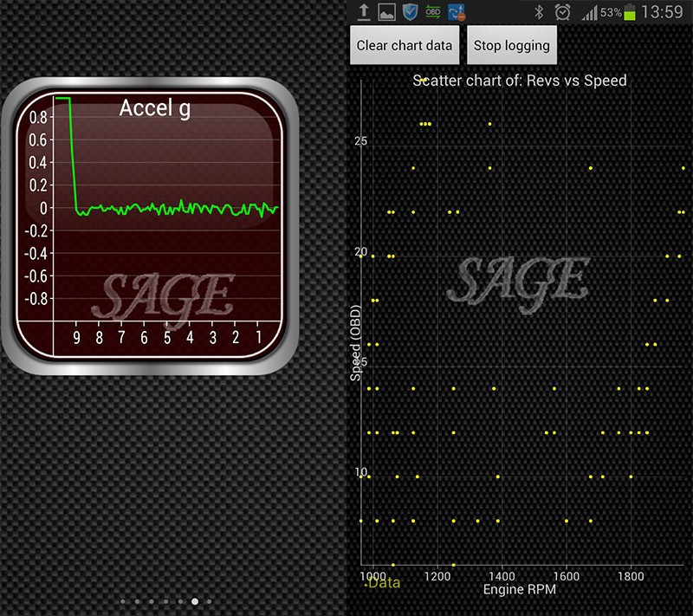Viewport: 693px width, 616px height.
Task: Select the highlighted current page dot
Action: 195,600
